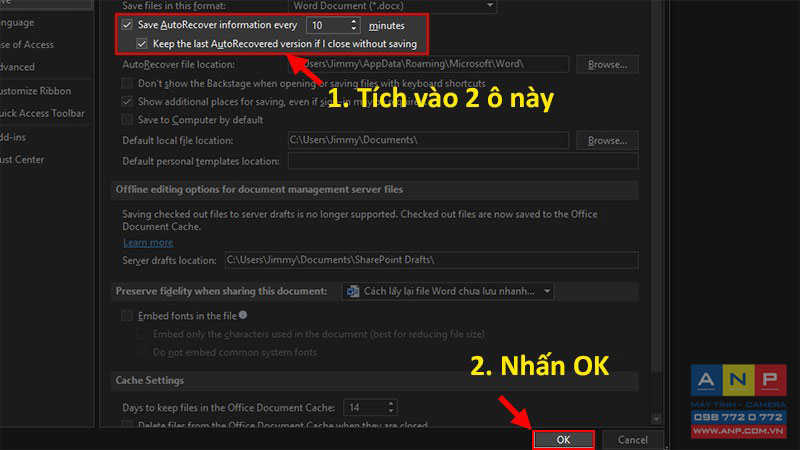This screenshot has height=450, width=800.
Task: Toggle Keep the last AutoRecovered version checkbox
Action: (142, 44)
